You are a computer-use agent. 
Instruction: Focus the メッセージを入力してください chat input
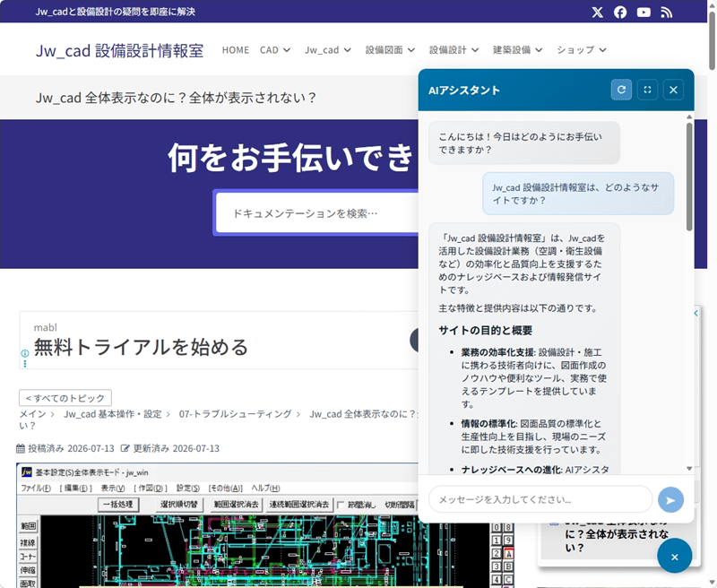(x=540, y=500)
